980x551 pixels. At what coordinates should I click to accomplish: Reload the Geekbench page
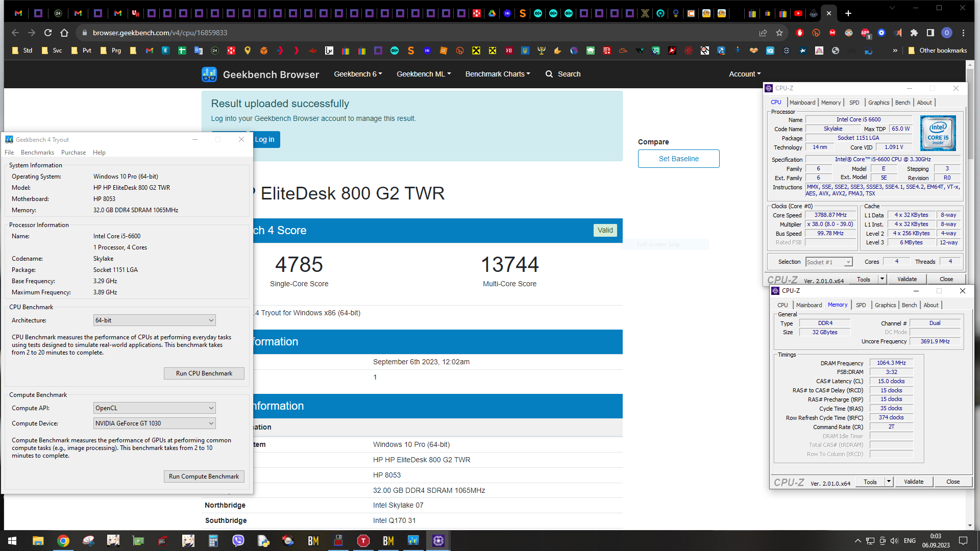(48, 33)
